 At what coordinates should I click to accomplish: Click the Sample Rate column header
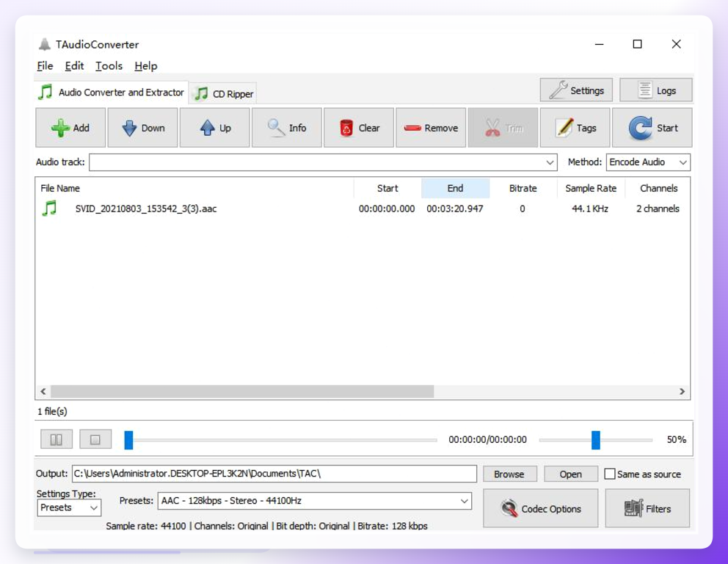[591, 188]
